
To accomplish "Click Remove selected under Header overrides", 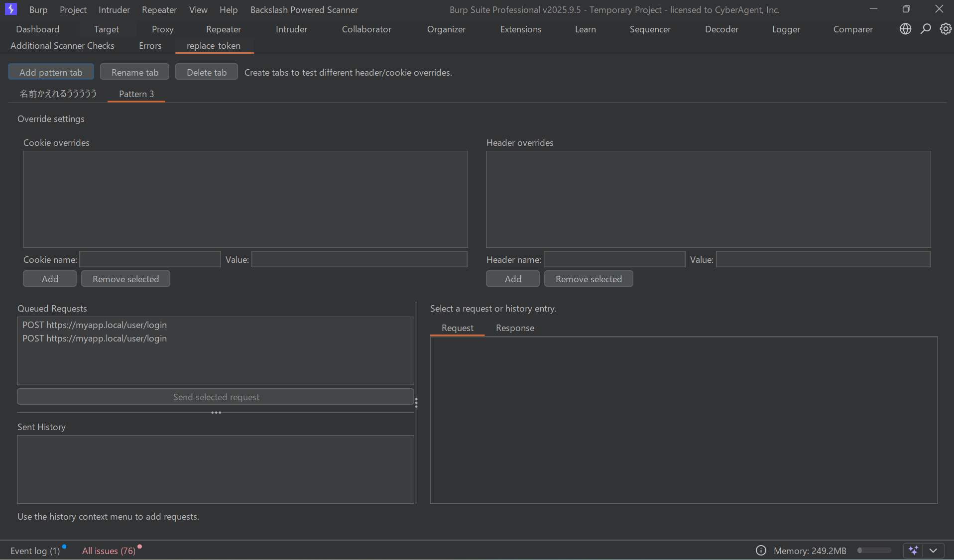I will (x=589, y=279).
